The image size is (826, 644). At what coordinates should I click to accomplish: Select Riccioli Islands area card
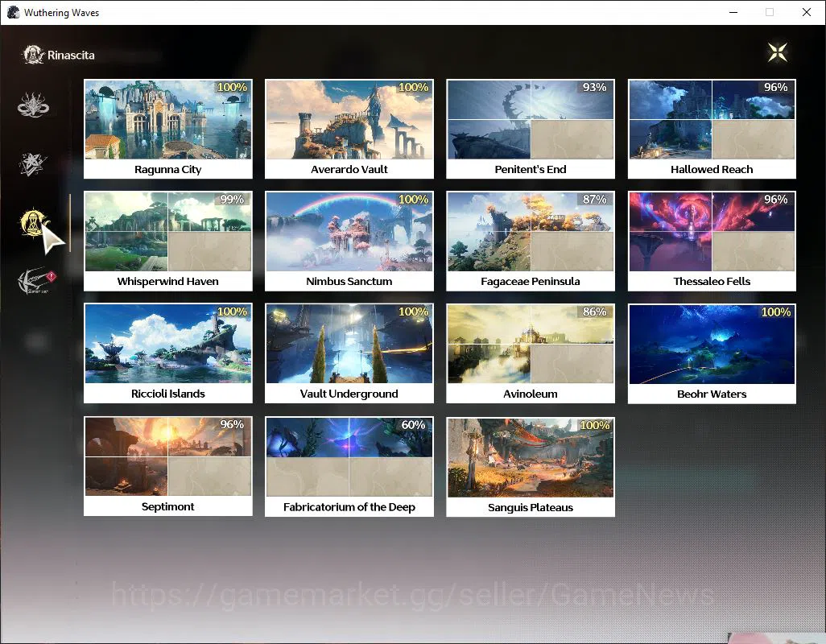click(x=168, y=353)
